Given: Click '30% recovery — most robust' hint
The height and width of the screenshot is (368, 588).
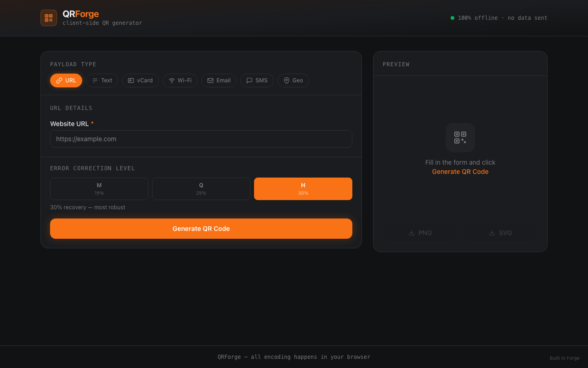Looking at the screenshot, I should click(x=88, y=207).
